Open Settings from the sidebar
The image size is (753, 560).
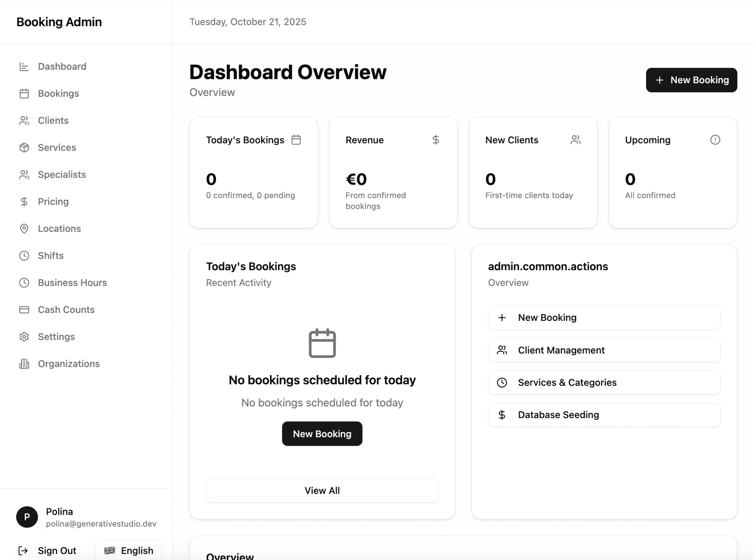pyautogui.click(x=87, y=337)
